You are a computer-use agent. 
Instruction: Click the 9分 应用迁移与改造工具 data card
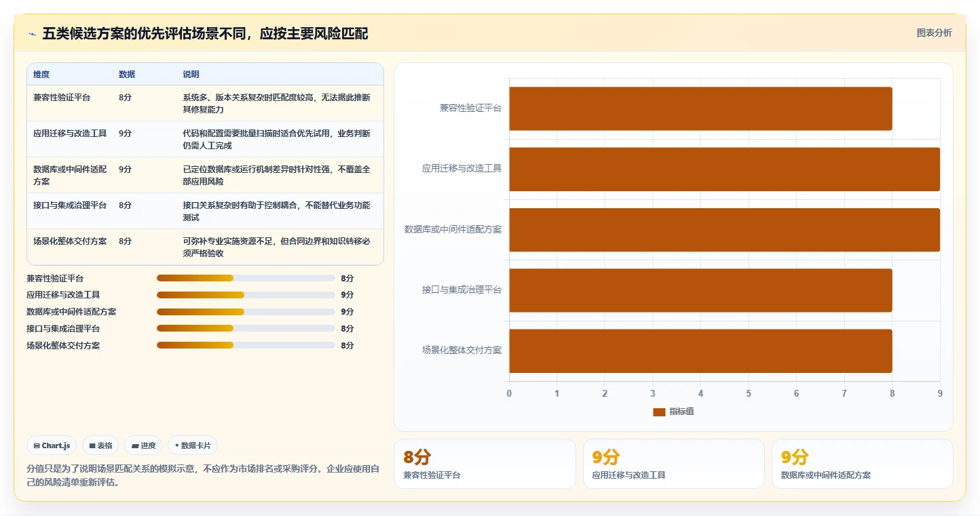click(x=673, y=464)
